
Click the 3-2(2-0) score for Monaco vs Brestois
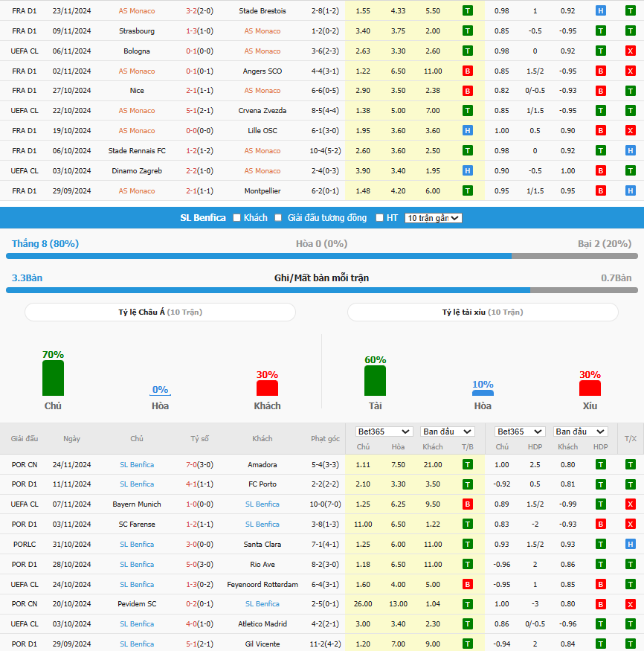click(199, 11)
